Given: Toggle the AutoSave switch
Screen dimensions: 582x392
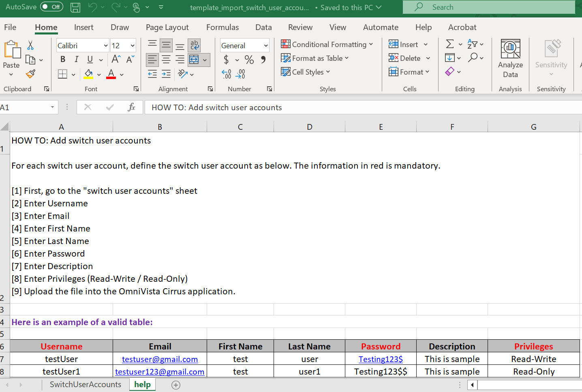Looking at the screenshot, I should click(51, 7).
